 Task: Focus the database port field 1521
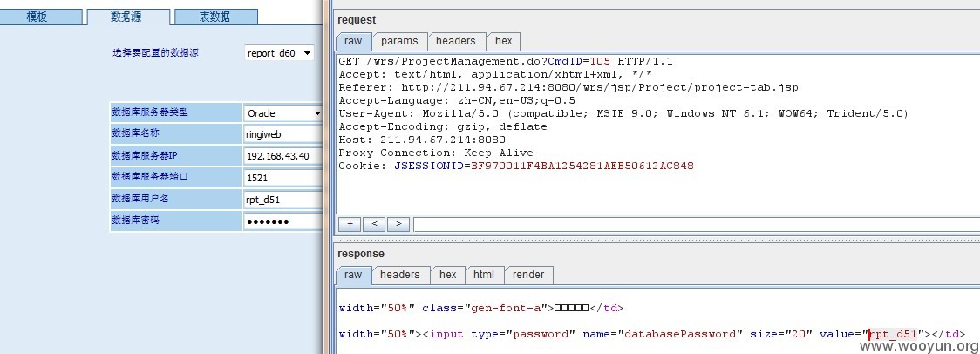283,178
